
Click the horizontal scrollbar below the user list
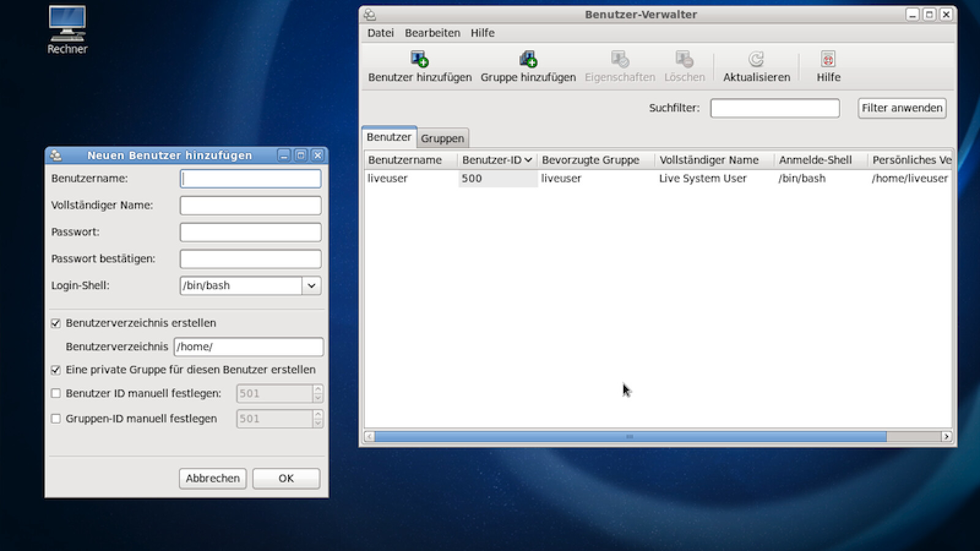[x=629, y=437]
